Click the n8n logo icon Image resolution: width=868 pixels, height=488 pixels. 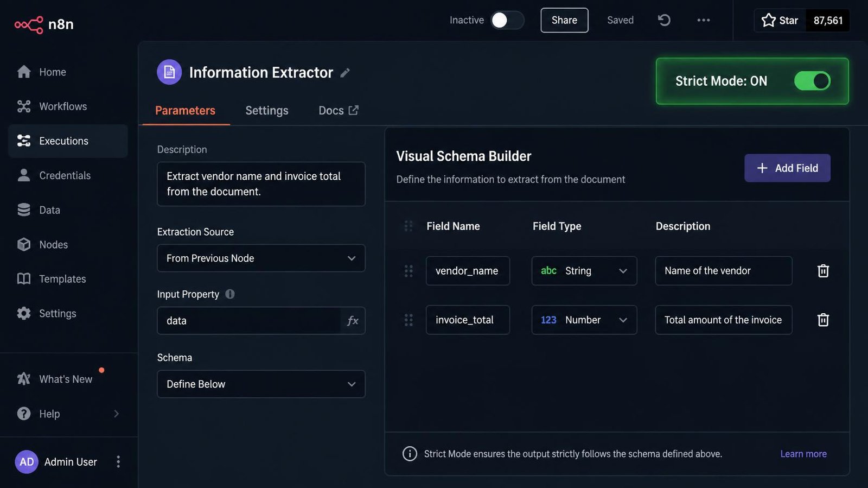29,24
